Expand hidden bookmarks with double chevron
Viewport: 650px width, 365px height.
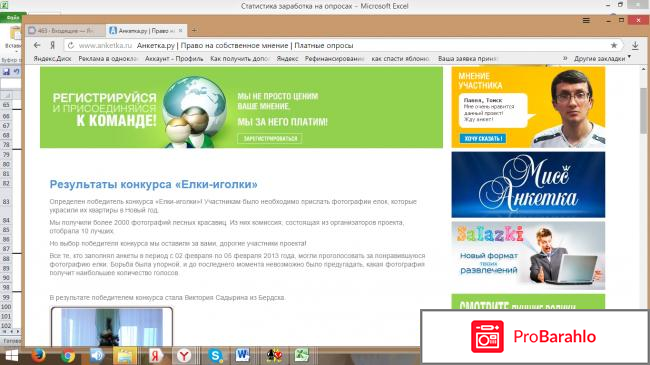pyautogui.click(x=565, y=58)
